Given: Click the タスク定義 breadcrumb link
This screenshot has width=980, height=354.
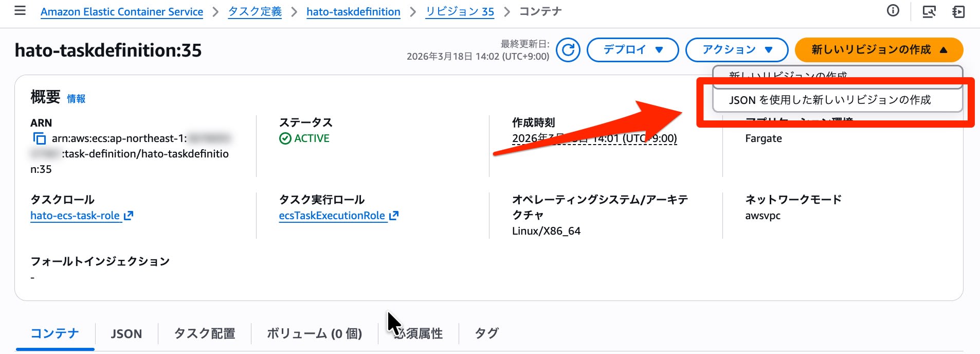Looking at the screenshot, I should pos(255,12).
